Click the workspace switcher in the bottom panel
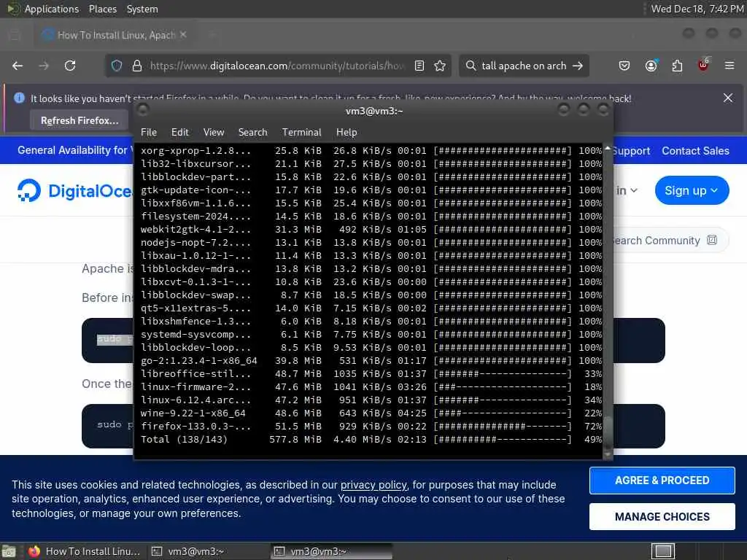Image resolution: width=747 pixels, height=560 pixels. pos(663,551)
